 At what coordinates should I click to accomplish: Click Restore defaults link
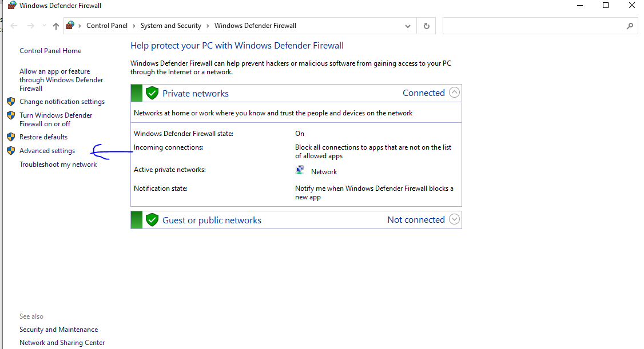43,137
